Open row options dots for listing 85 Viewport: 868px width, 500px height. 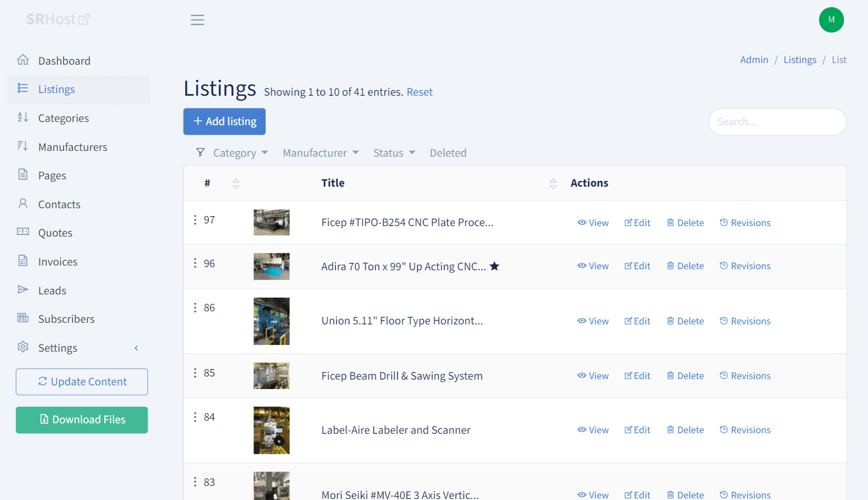click(195, 373)
